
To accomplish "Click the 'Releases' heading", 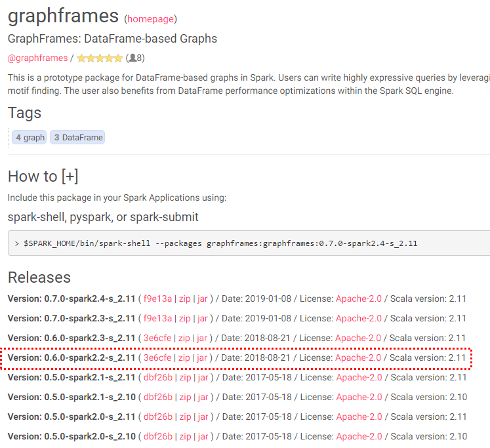I will [39, 277].
